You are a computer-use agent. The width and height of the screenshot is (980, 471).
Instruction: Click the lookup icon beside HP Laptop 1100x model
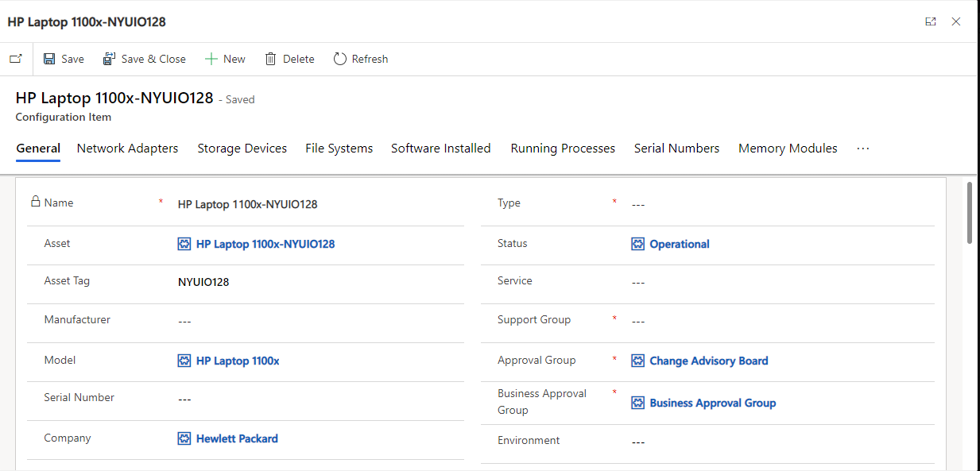coord(184,360)
